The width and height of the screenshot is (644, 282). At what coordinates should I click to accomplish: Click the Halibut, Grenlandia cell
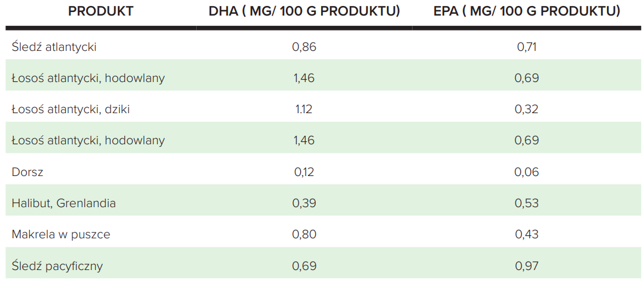pyautogui.click(x=63, y=203)
